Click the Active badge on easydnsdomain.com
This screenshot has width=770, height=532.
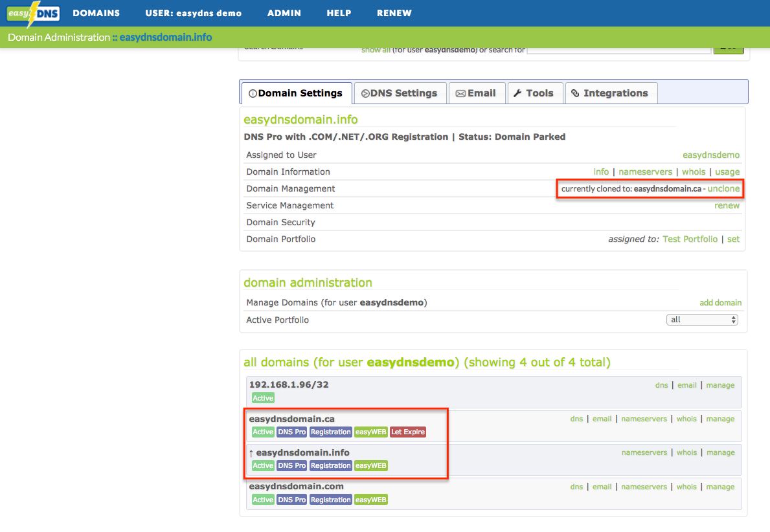pos(263,500)
